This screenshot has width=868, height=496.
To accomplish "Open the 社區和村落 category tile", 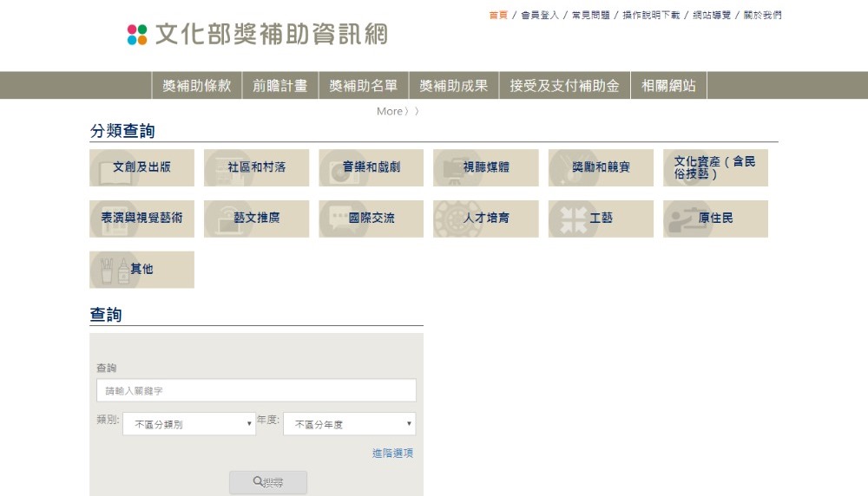I will tap(256, 167).
